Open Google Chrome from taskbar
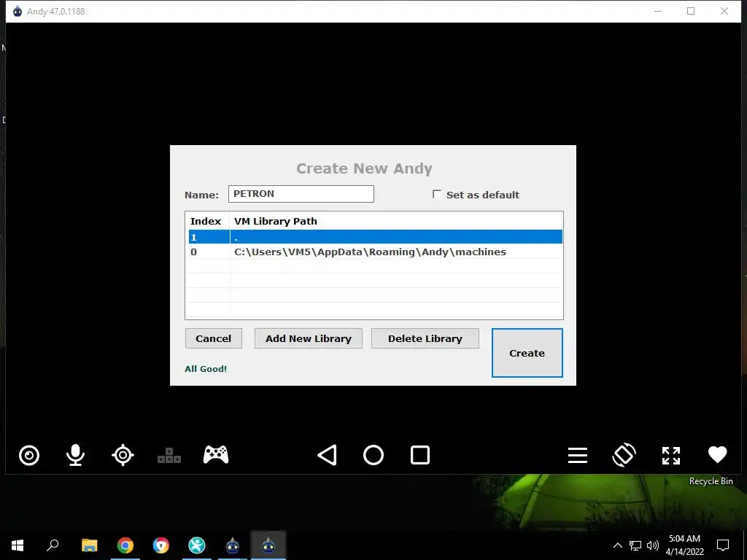The height and width of the screenshot is (560, 747). tap(125, 545)
